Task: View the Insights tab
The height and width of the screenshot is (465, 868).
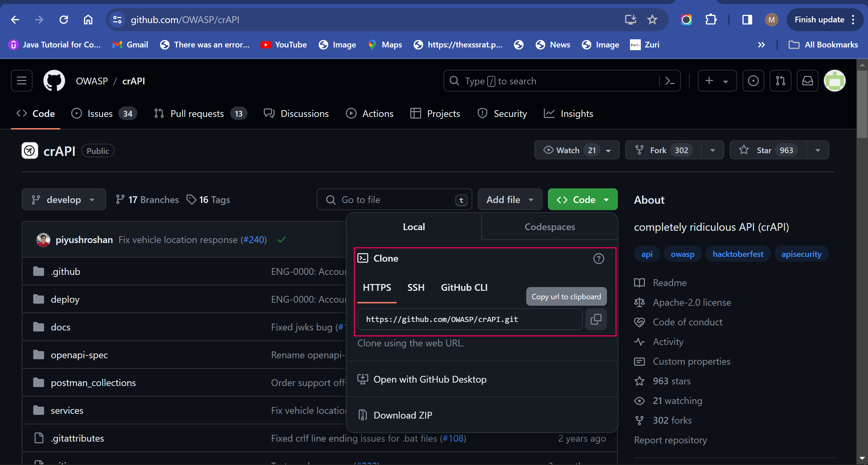Action: [x=569, y=113]
